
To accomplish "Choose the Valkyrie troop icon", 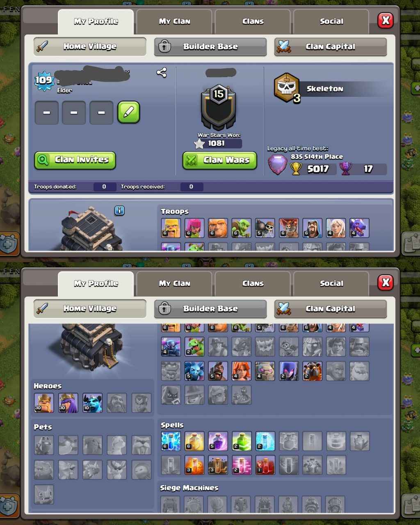I will point(242,371).
